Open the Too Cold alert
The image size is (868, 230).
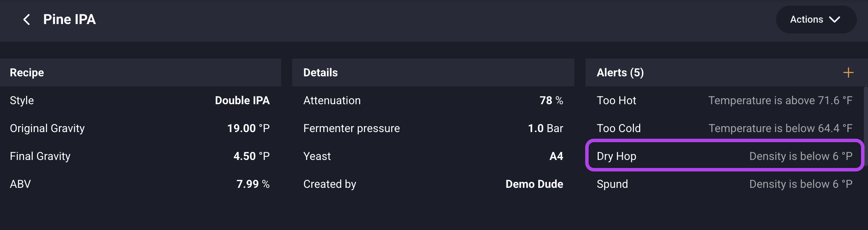click(724, 128)
